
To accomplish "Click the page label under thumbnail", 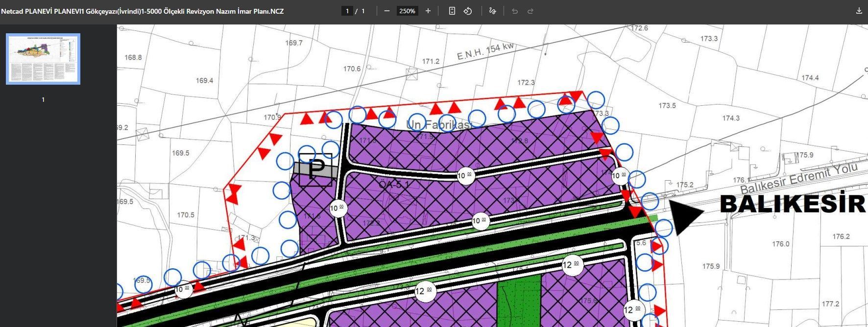I will point(43,99).
